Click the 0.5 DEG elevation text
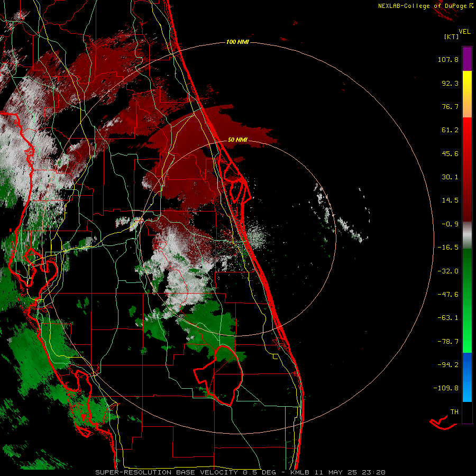Image resolution: width=476 pixels, height=476 pixels. (x=259, y=472)
